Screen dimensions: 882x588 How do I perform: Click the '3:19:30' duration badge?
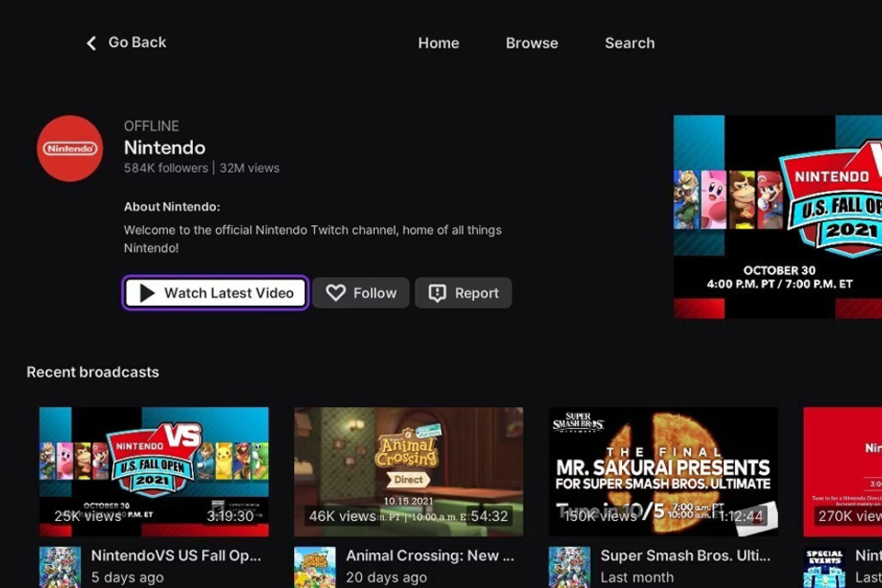pos(230,516)
